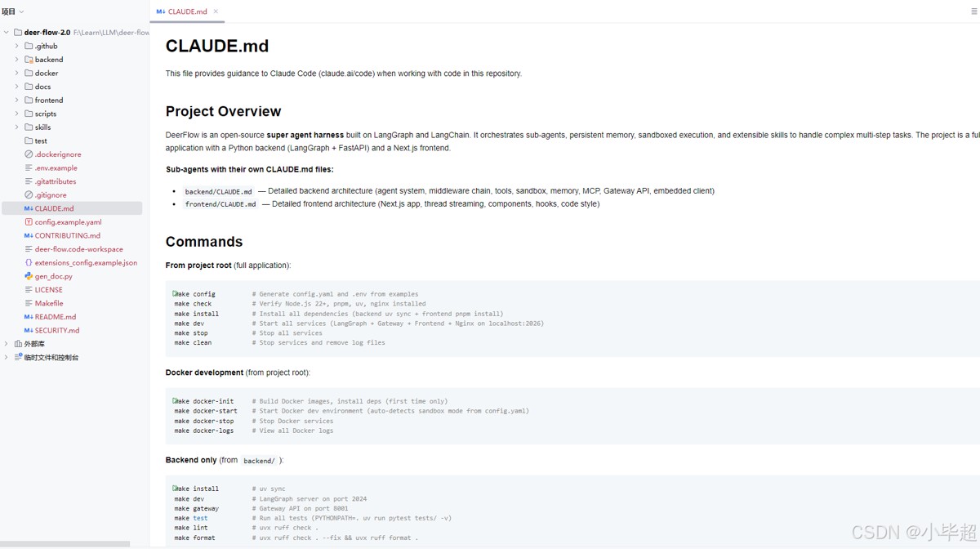Open the editor tab list menu icon
The height and width of the screenshot is (549, 980).
[x=973, y=11]
